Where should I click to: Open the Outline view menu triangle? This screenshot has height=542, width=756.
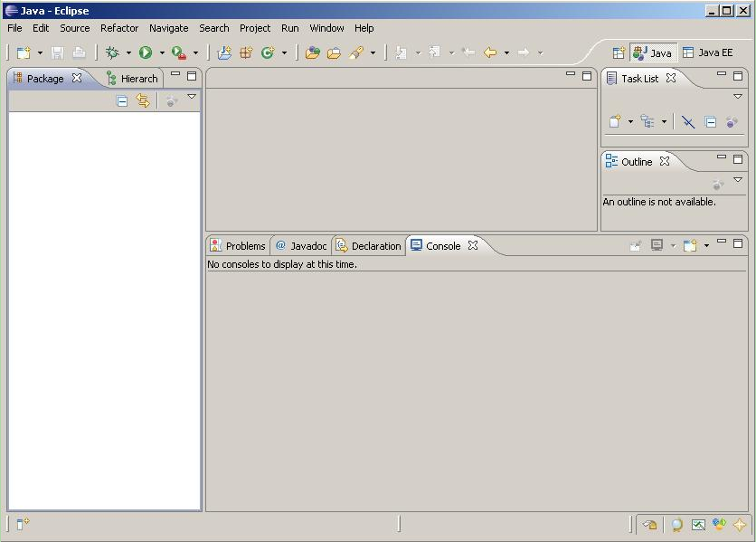pos(738,179)
